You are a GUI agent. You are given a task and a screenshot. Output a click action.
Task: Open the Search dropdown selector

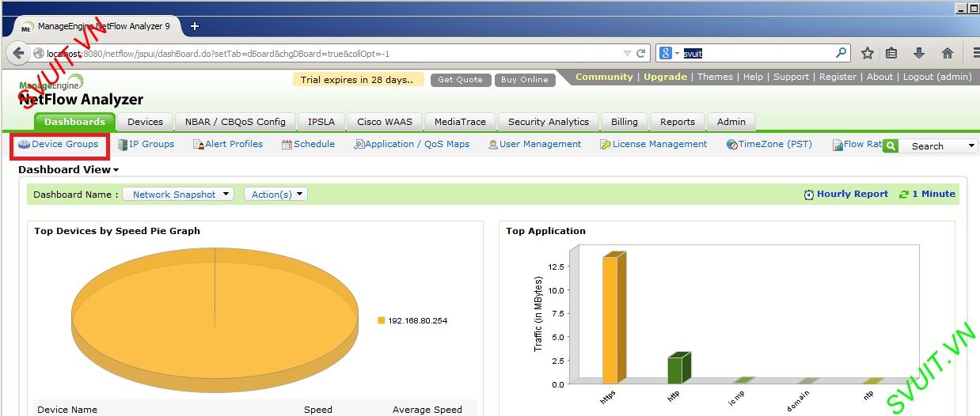tap(939, 146)
